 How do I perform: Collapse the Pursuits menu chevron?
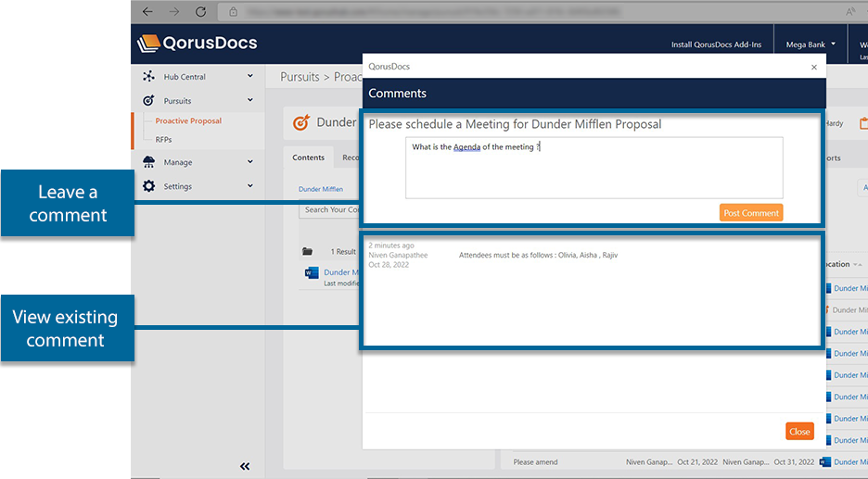250,101
